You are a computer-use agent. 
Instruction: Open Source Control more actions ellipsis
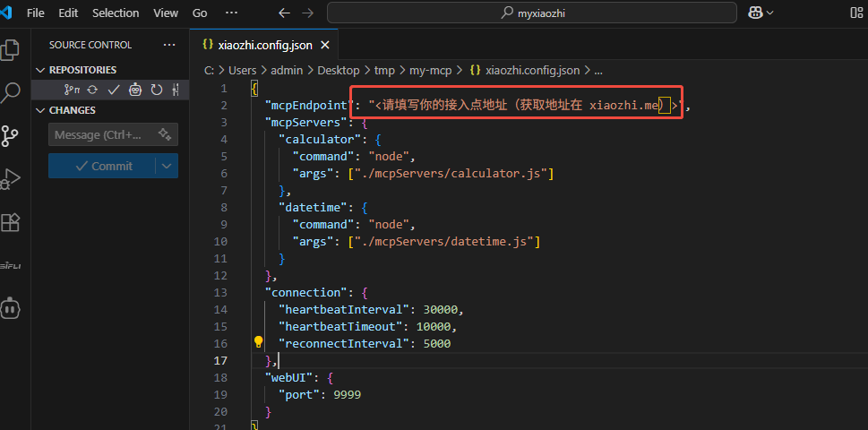[169, 45]
